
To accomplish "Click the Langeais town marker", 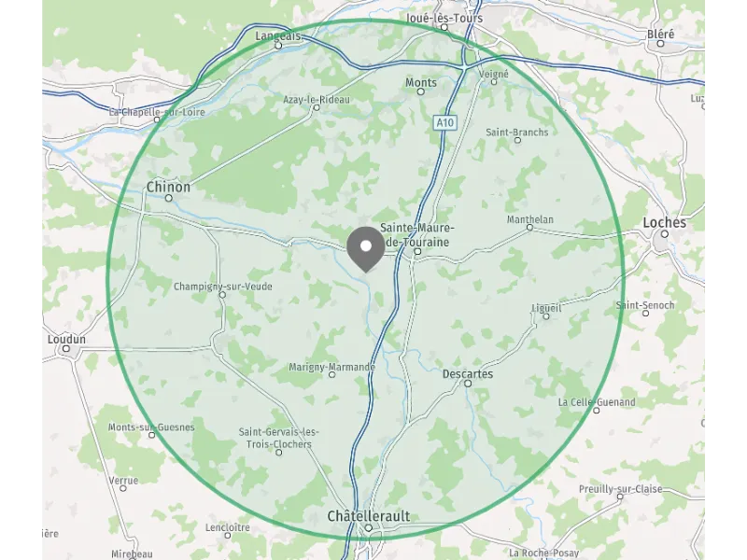I will [x=278, y=46].
